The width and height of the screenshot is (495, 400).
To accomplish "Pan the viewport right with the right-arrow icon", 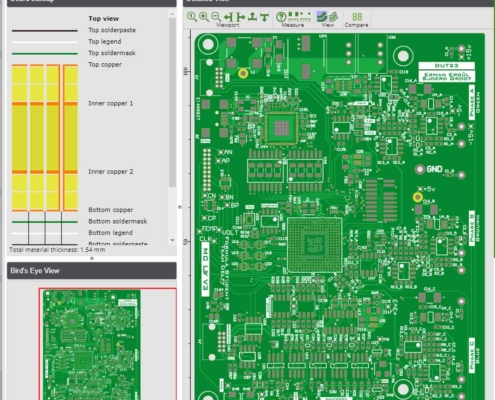I will pyautogui.click(x=240, y=17).
